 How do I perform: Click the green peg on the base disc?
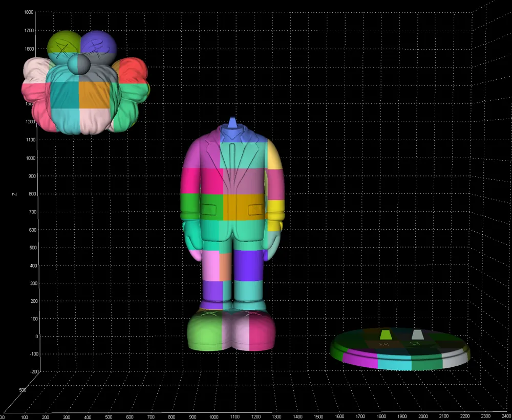click(x=386, y=335)
